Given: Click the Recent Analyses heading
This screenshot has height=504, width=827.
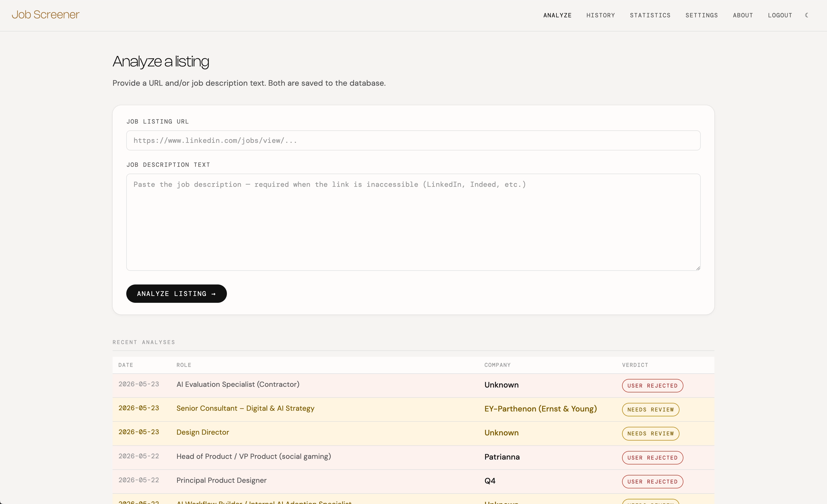Looking at the screenshot, I should point(144,342).
